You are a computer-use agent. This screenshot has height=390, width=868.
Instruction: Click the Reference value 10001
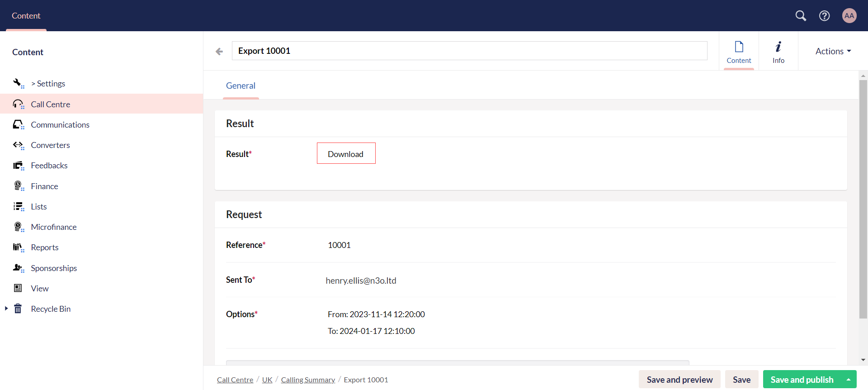(339, 245)
